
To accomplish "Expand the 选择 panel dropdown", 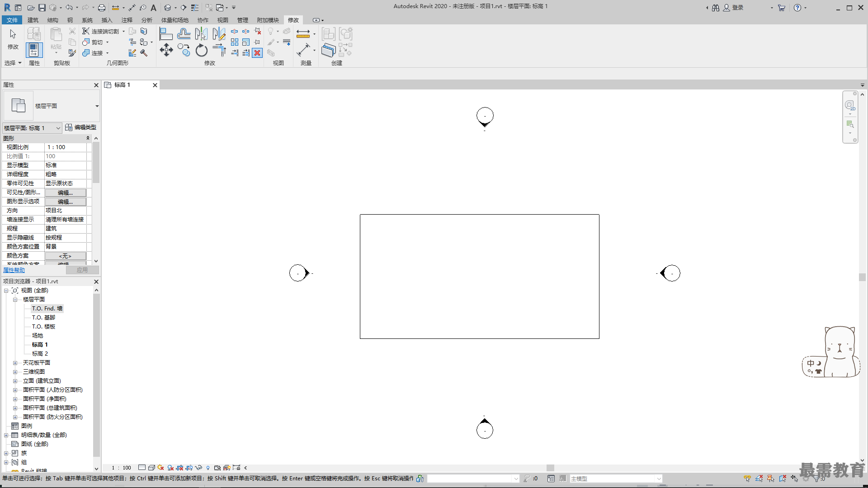I will [x=13, y=63].
